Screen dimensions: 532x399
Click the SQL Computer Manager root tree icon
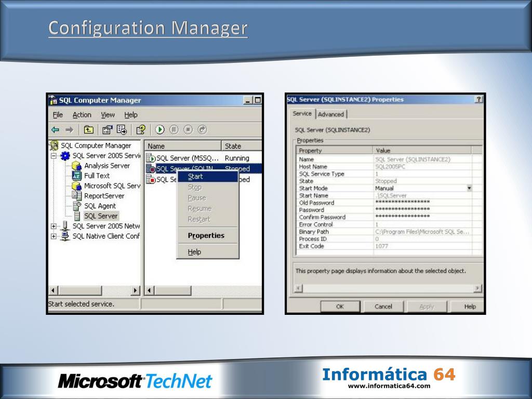pyautogui.click(x=54, y=145)
